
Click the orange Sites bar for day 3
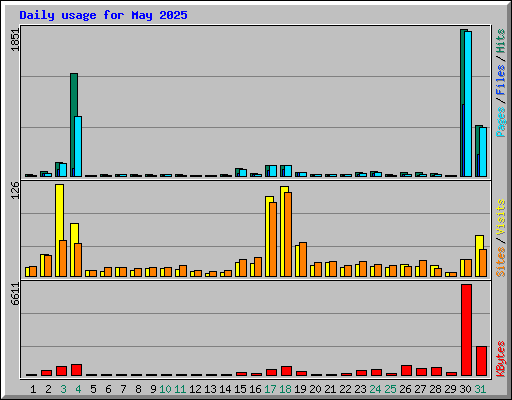click(63, 258)
